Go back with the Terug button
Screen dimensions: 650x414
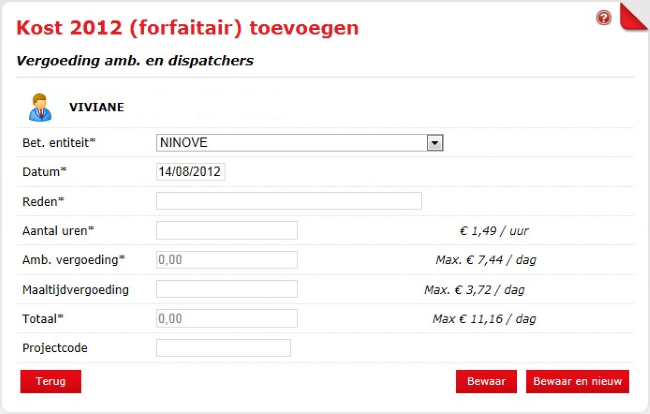point(51,381)
